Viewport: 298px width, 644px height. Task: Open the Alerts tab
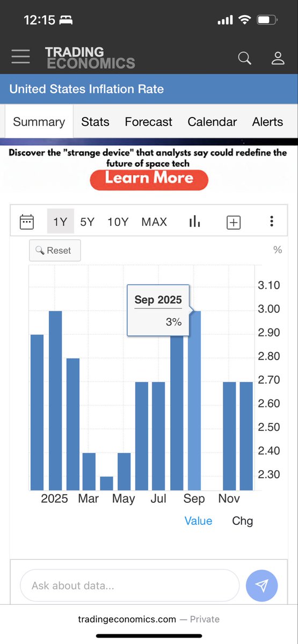click(x=267, y=122)
